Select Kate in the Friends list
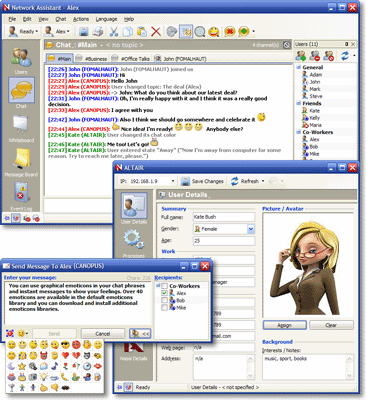Viewport: 366px width, 400px height. click(x=314, y=111)
